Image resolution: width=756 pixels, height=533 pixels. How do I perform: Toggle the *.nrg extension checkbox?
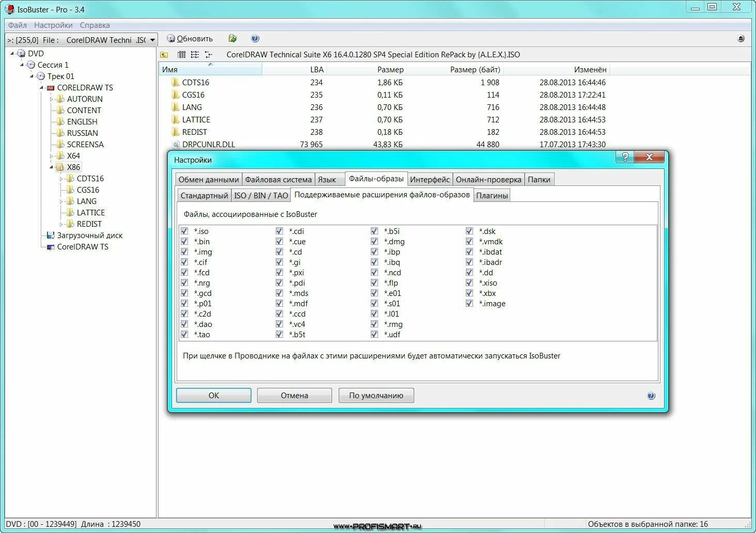pyautogui.click(x=184, y=283)
